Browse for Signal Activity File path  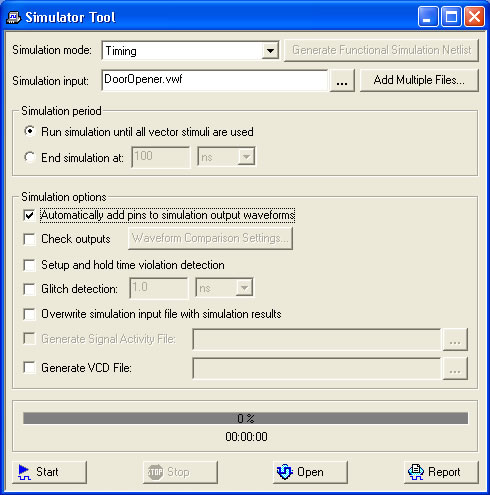coord(455,339)
